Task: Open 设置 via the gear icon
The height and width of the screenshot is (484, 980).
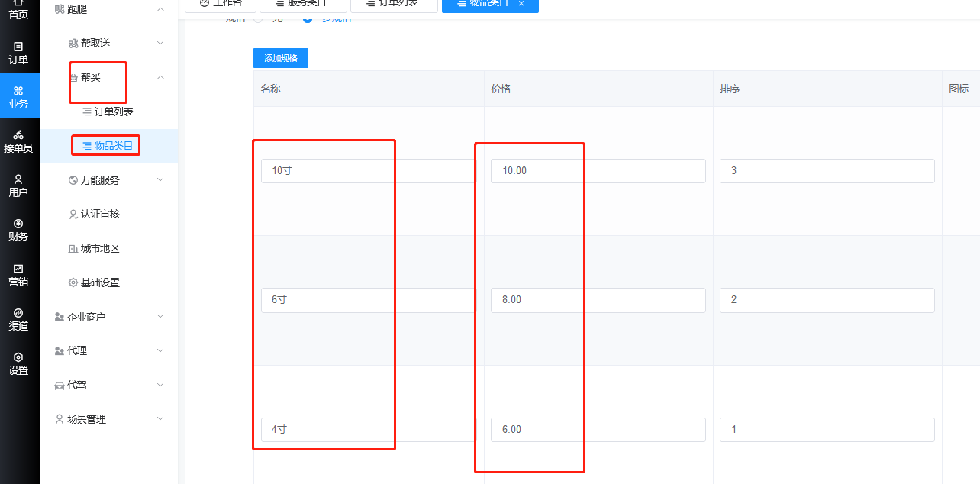Action: [18, 363]
